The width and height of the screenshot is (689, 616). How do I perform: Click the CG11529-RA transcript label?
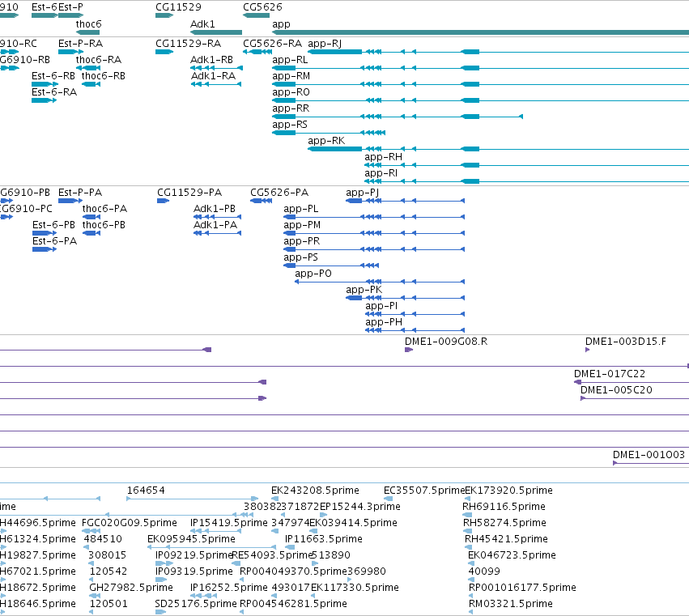[188, 44]
